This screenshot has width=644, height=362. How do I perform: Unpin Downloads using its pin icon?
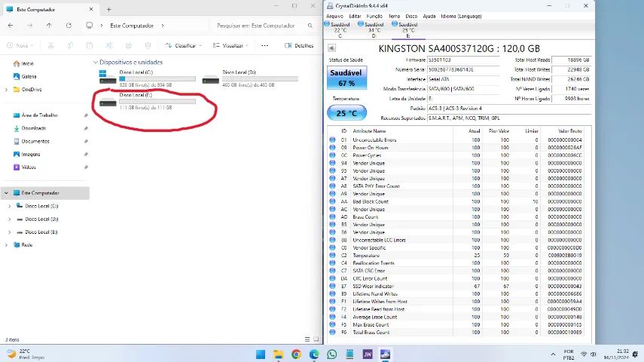[x=86, y=128]
